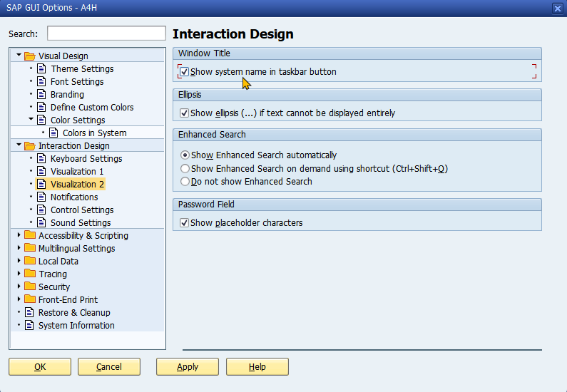Expand the Front-End Print node
This screenshot has height=392, width=567.
(x=19, y=299)
